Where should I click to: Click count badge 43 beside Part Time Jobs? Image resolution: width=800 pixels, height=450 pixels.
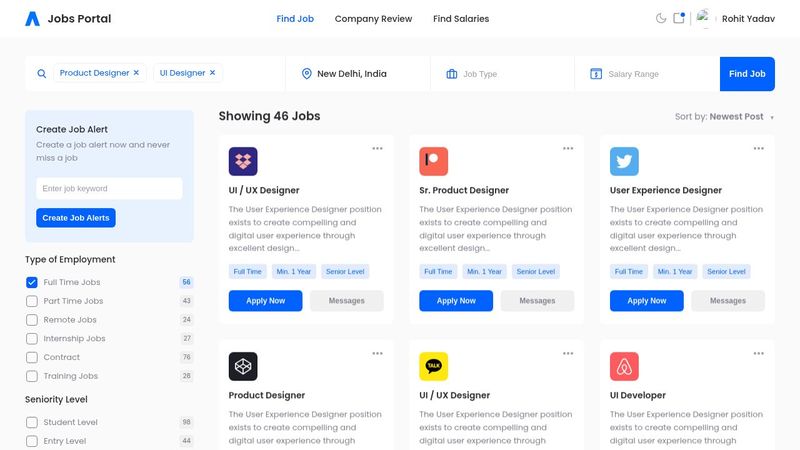[x=187, y=301]
